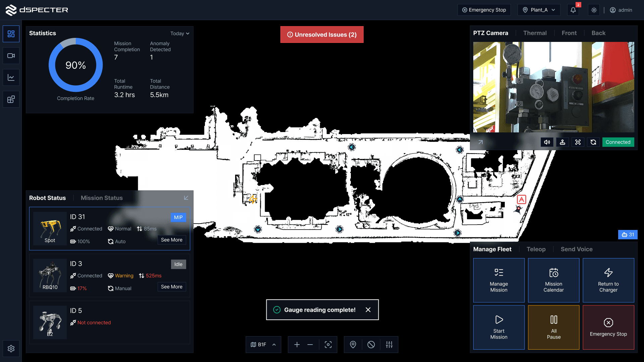This screenshot has width=644, height=362.
Task: Dismiss the Gauge reading complete notification
Action: [368, 310]
